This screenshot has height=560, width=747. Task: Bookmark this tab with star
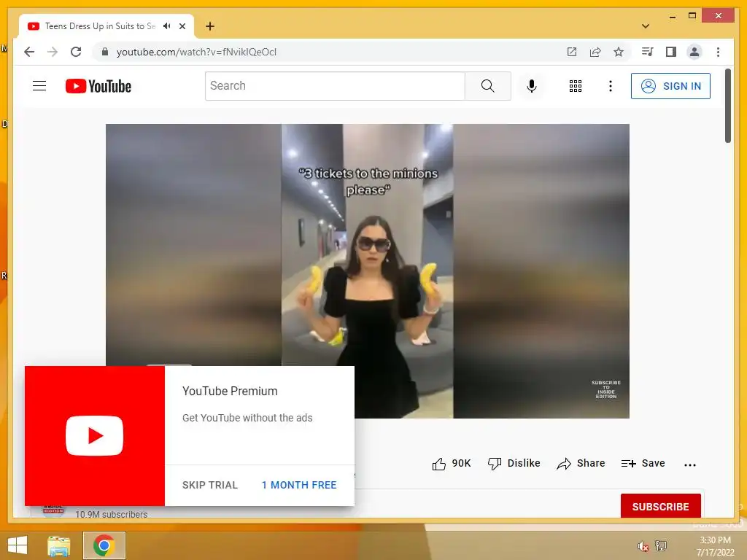point(619,52)
